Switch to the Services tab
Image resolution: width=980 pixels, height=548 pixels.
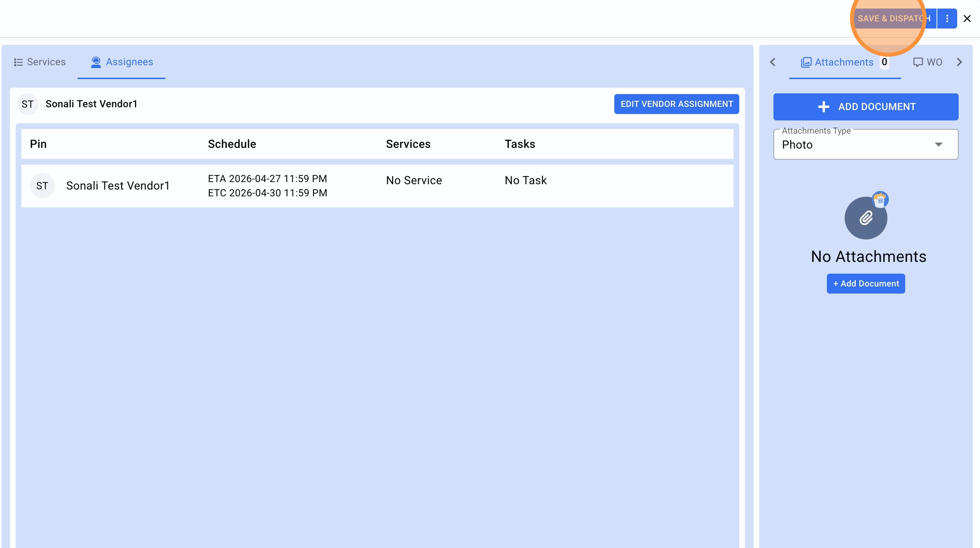coord(40,62)
